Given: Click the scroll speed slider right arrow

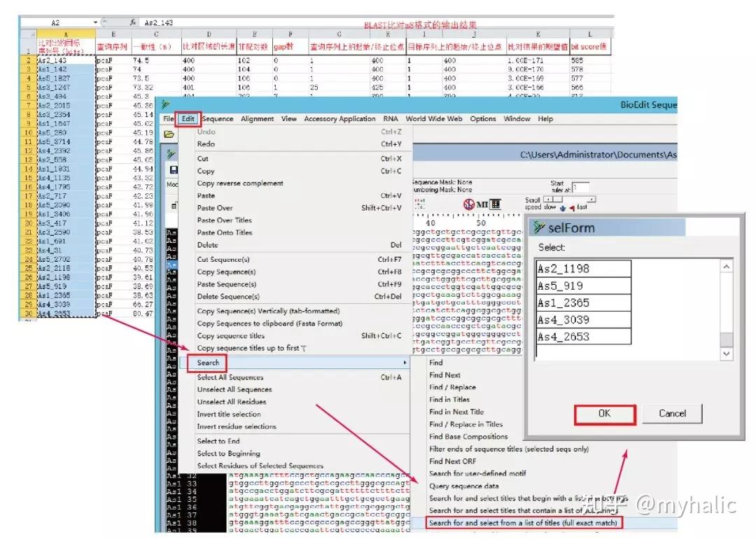Looking at the screenshot, I should 592,199.
